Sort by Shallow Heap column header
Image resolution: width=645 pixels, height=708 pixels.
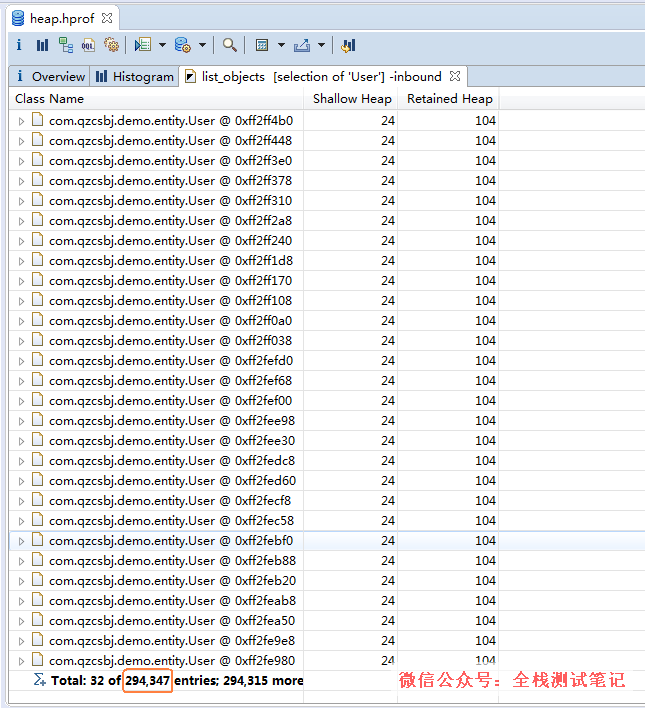(352, 99)
